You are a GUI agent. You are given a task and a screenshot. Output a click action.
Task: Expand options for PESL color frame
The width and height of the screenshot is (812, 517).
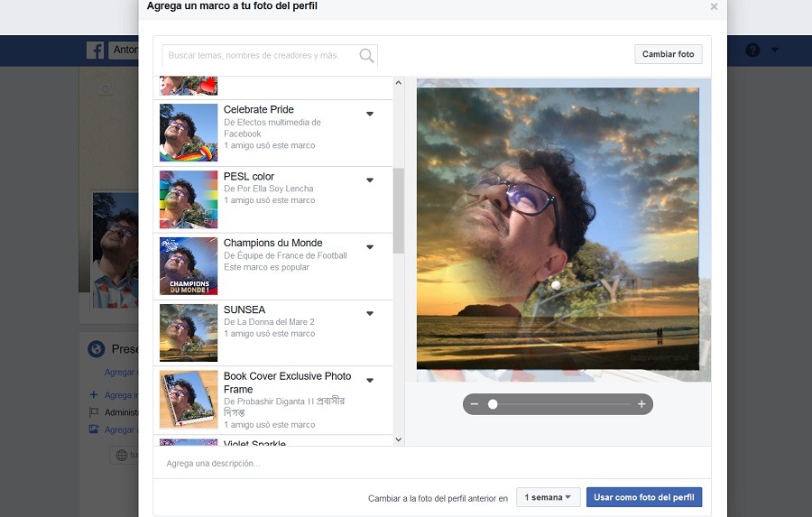click(x=370, y=180)
